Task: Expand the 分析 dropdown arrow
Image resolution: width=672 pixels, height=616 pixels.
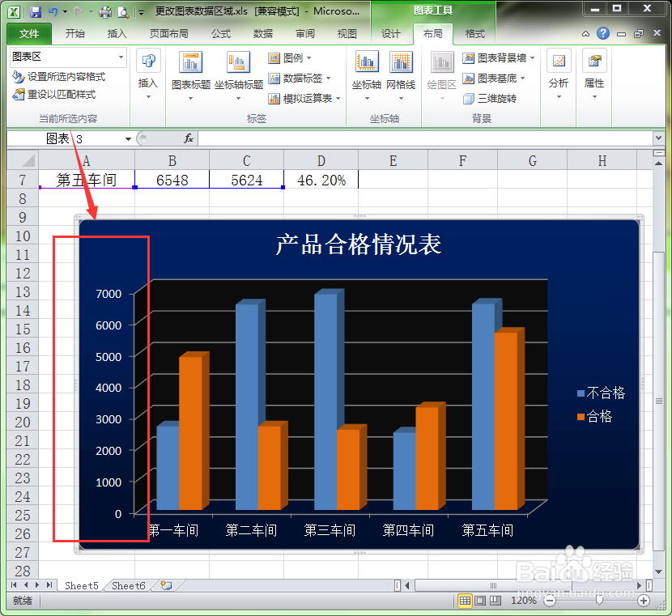Action: click(x=559, y=97)
